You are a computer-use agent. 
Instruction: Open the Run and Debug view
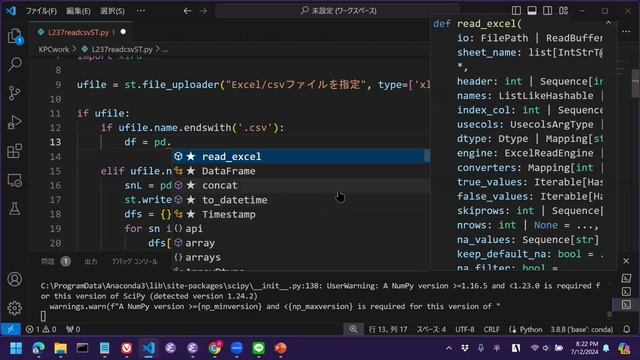(x=15, y=122)
